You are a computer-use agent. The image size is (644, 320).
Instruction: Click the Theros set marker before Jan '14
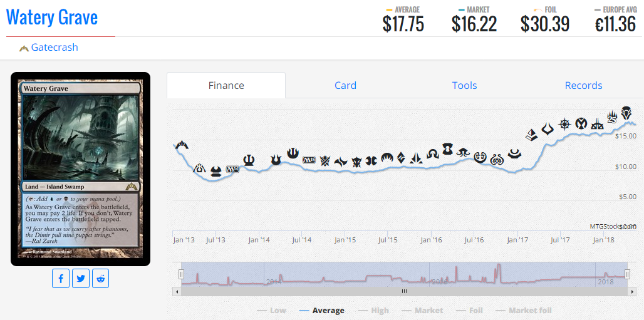tap(249, 160)
